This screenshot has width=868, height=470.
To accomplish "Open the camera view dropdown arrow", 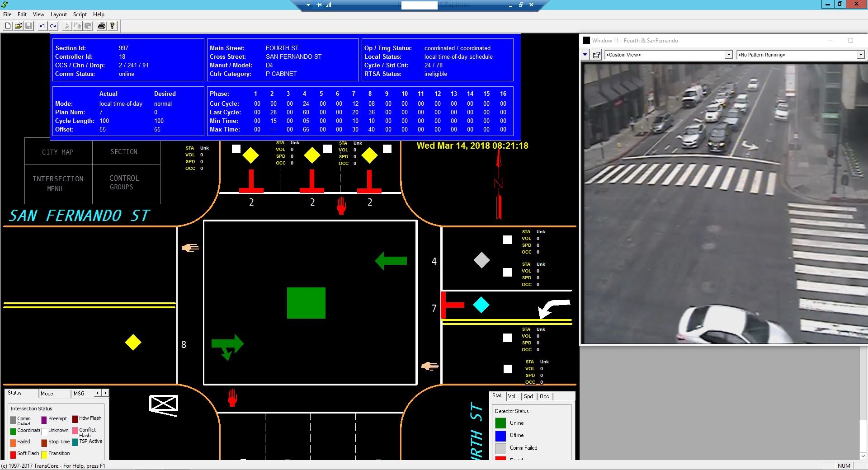I will (585, 55).
